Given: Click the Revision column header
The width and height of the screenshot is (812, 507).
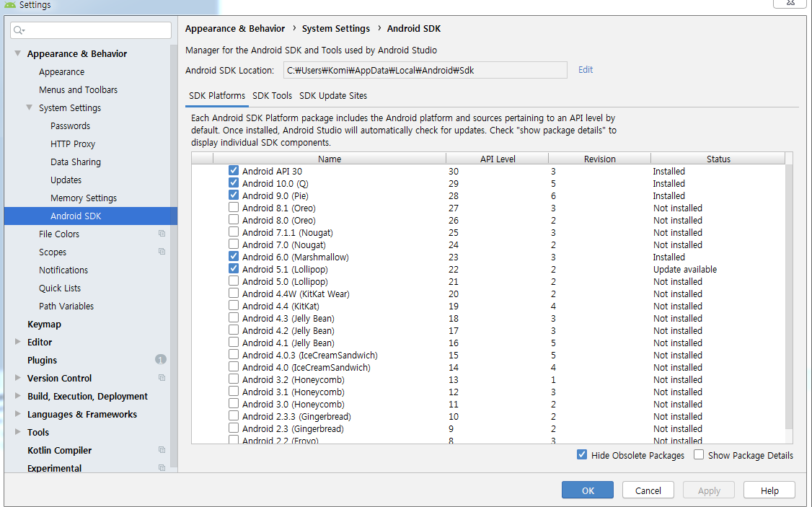Looking at the screenshot, I should [x=600, y=159].
